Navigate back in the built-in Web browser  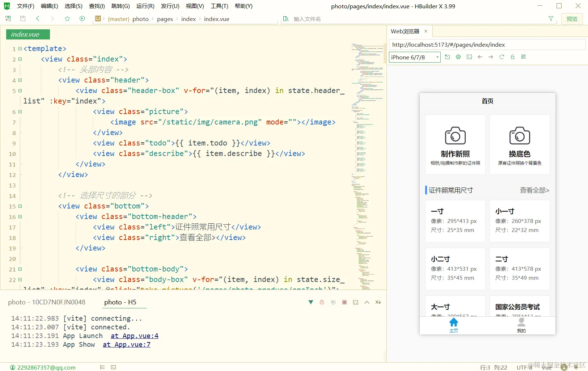coord(480,57)
